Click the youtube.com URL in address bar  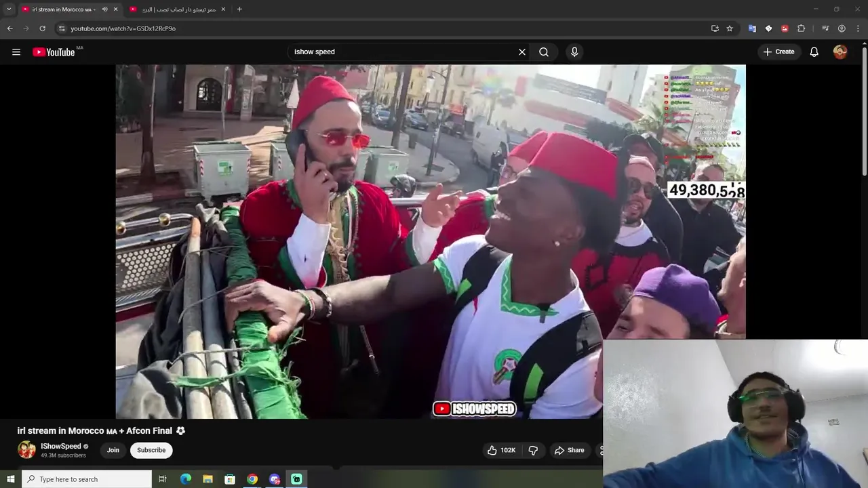123,28
